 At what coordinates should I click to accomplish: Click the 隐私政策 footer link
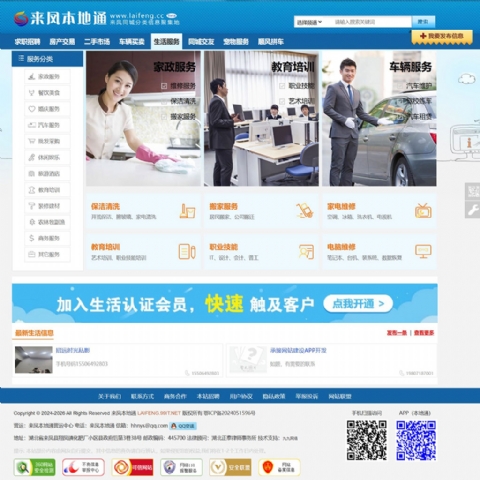pyautogui.click(x=274, y=396)
